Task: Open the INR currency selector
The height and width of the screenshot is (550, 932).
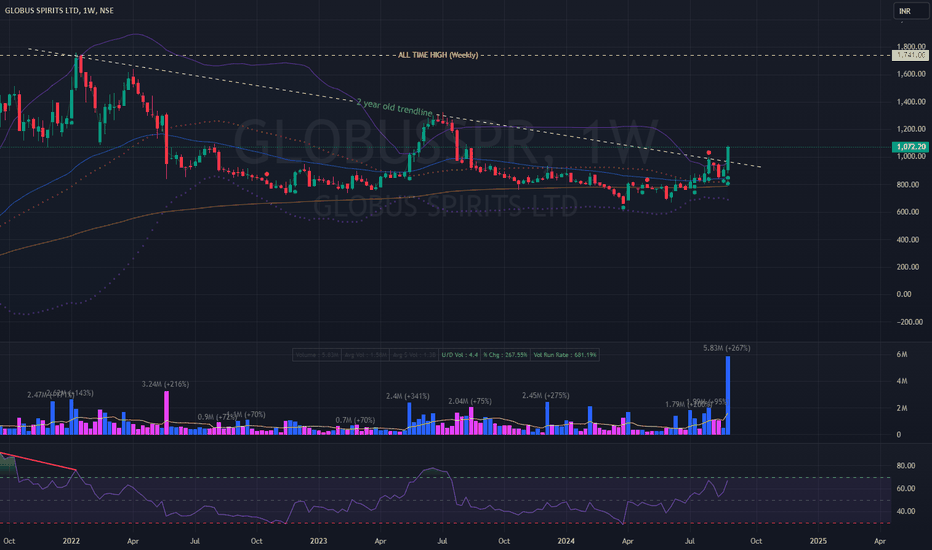Action: tap(910, 11)
